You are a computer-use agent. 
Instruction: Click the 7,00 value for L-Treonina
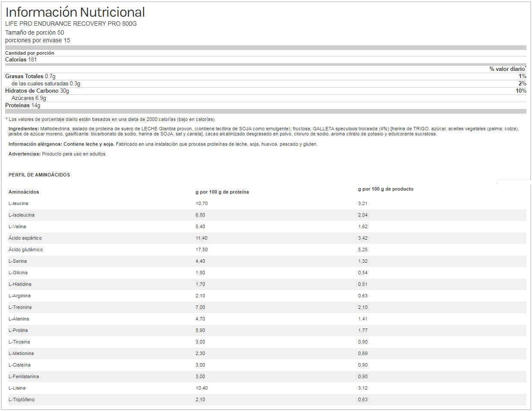[x=201, y=307]
